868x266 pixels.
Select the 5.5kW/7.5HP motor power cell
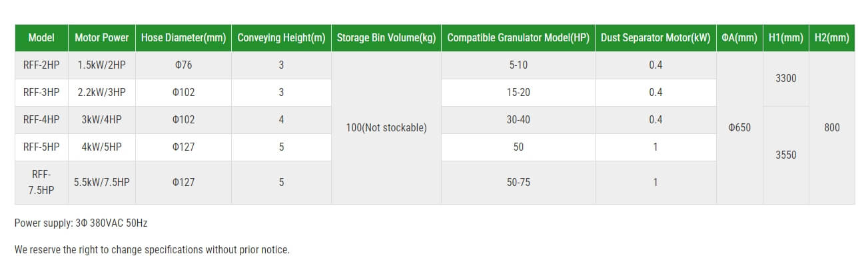(102, 182)
